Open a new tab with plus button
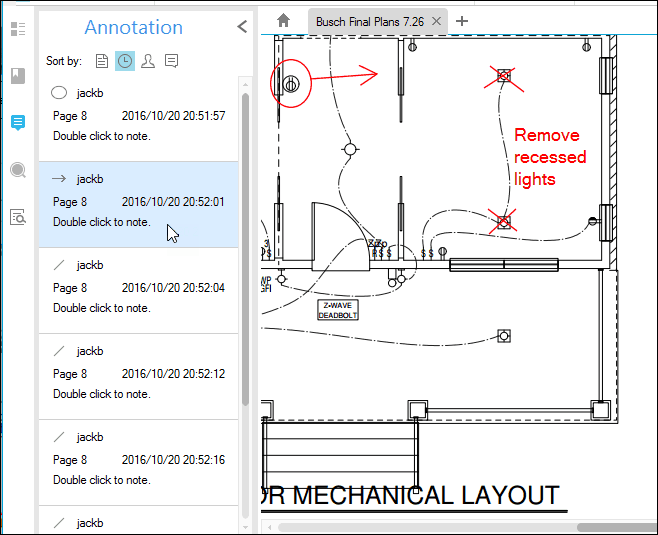This screenshot has height=535, width=658. click(x=462, y=21)
